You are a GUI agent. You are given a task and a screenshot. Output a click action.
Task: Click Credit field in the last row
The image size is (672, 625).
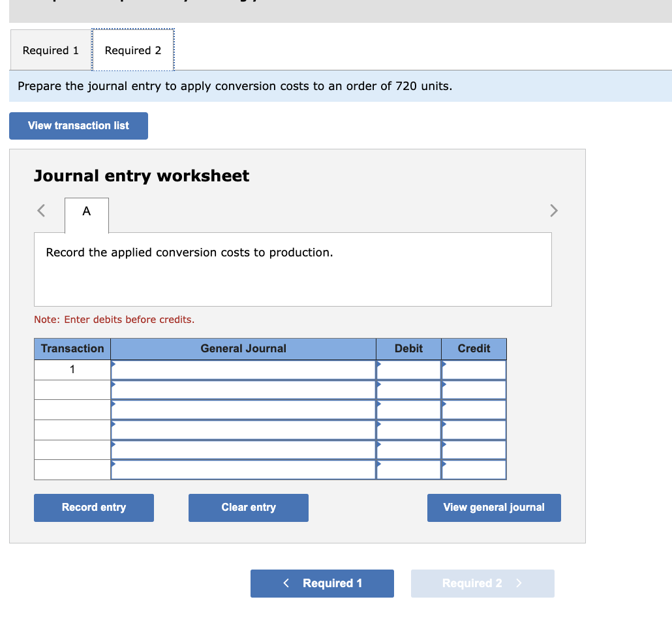474,470
